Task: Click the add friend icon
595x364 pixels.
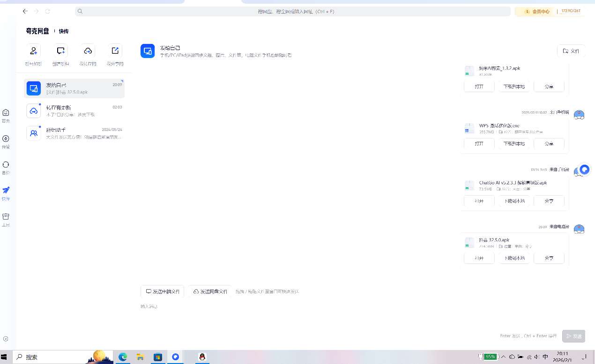Action: coord(33,51)
